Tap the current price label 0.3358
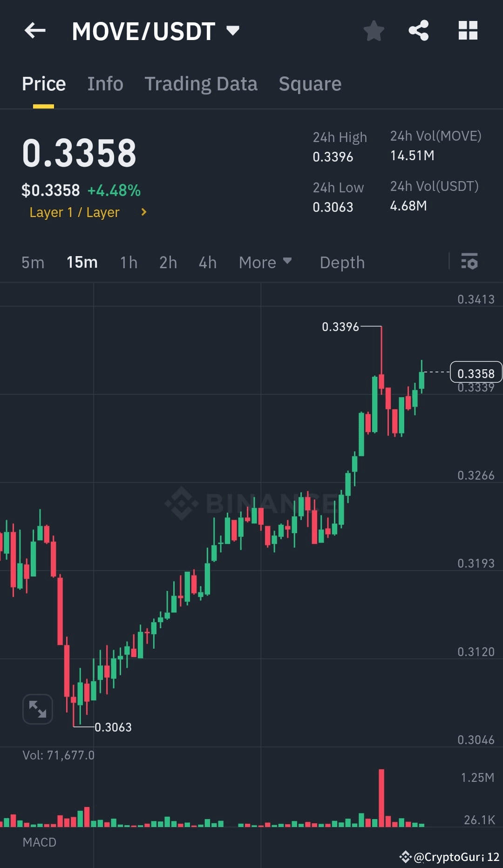This screenshot has height=868, width=503. (x=476, y=373)
